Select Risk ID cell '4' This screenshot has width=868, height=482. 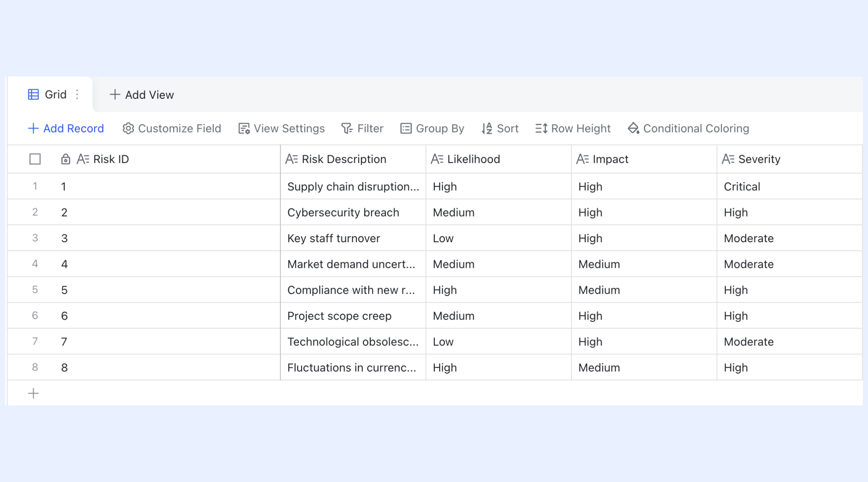(168, 264)
